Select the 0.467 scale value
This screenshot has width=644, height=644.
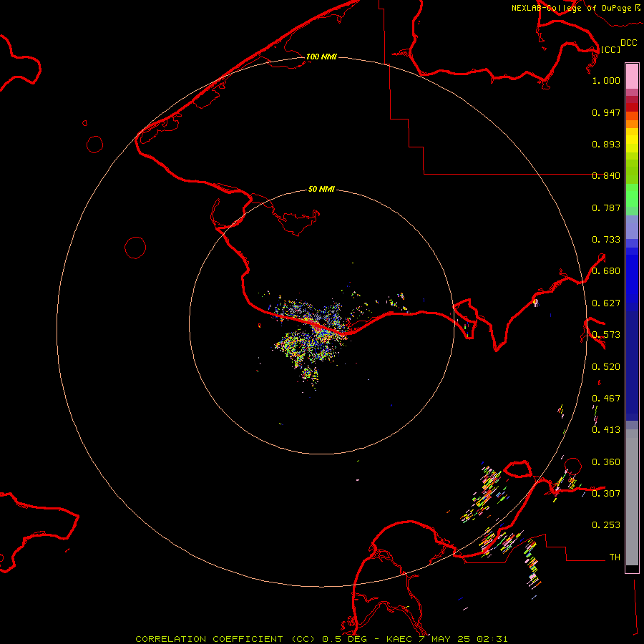(606, 399)
